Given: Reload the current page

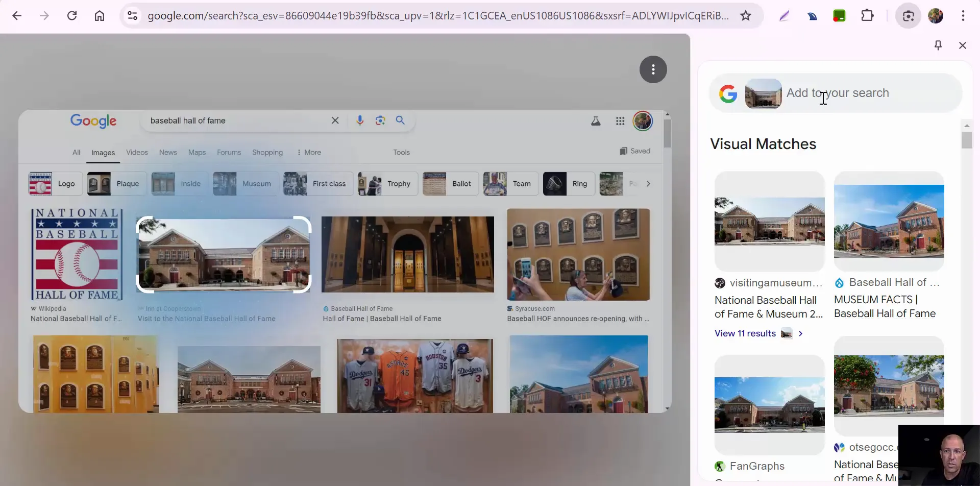Looking at the screenshot, I should (72, 16).
